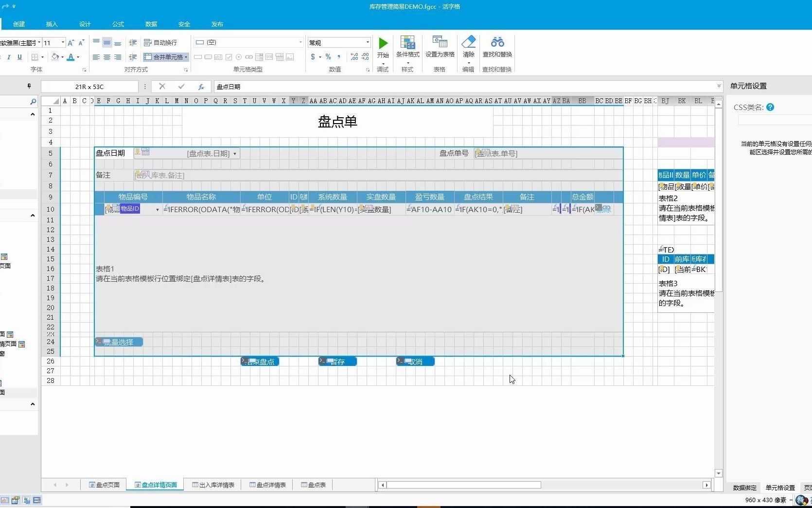Align text left
This screenshot has width=812, height=508.
click(x=96, y=57)
